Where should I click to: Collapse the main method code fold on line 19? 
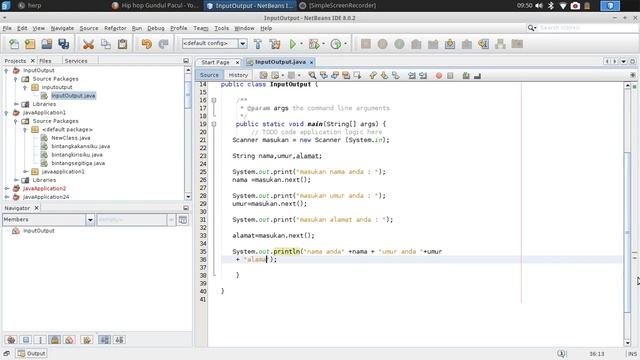click(x=213, y=124)
